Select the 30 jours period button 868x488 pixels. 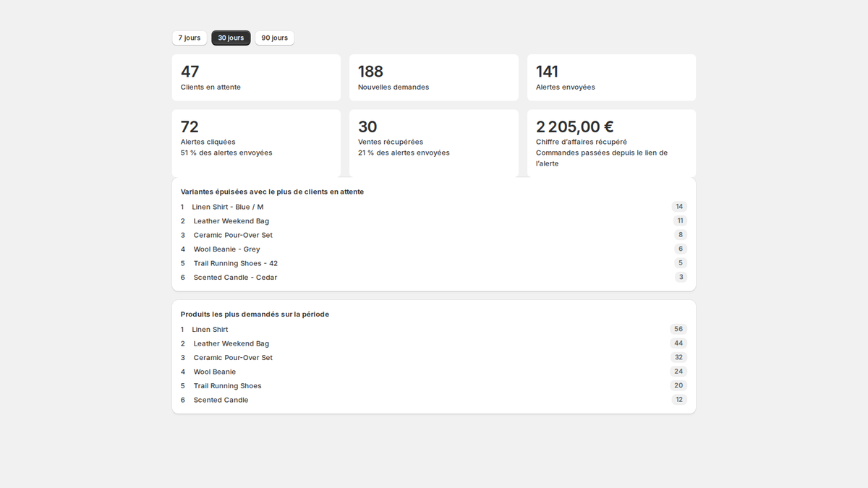pos(231,38)
